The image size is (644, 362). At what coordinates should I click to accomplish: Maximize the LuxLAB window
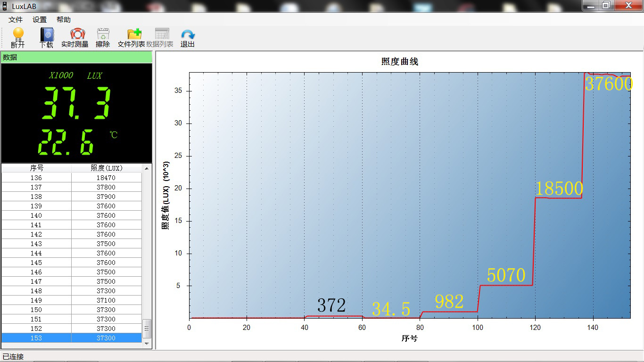coord(606,5)
